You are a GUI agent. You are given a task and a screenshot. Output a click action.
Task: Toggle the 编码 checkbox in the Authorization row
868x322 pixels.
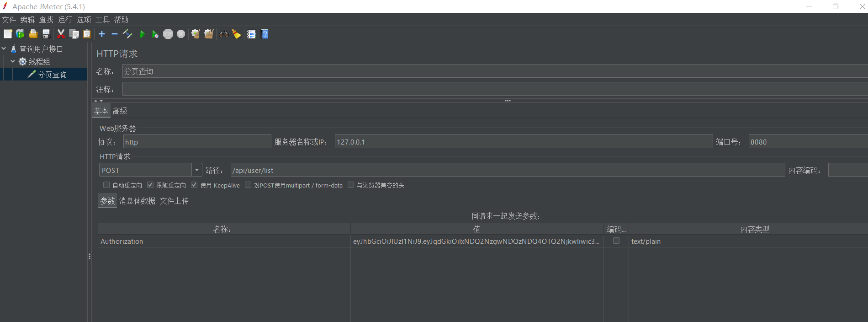click(x=616, y=241)
